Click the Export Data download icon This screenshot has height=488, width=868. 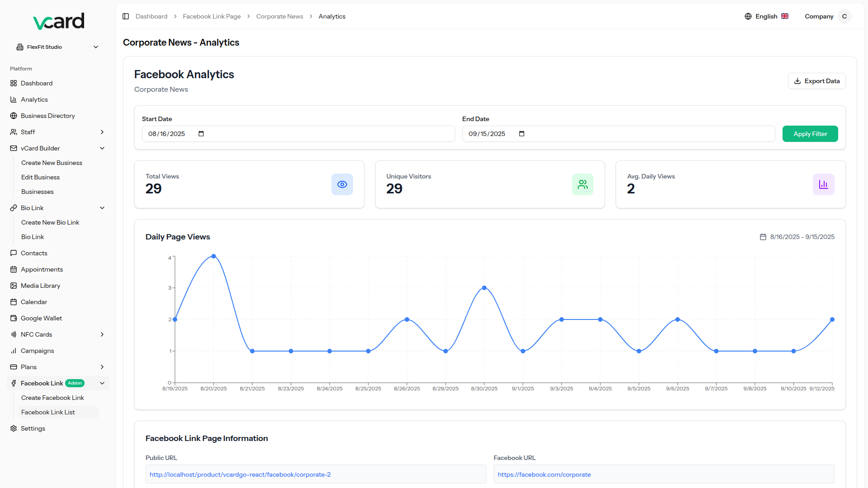[797, 81]
